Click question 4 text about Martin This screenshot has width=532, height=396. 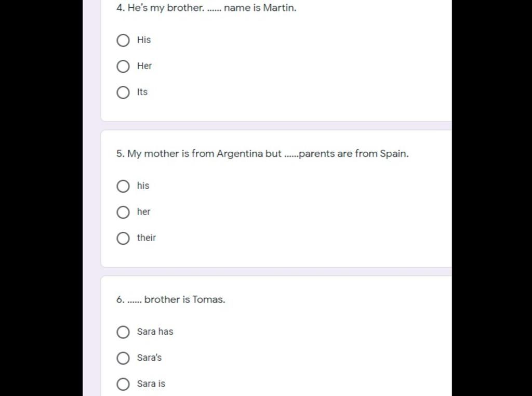(206, 8)
